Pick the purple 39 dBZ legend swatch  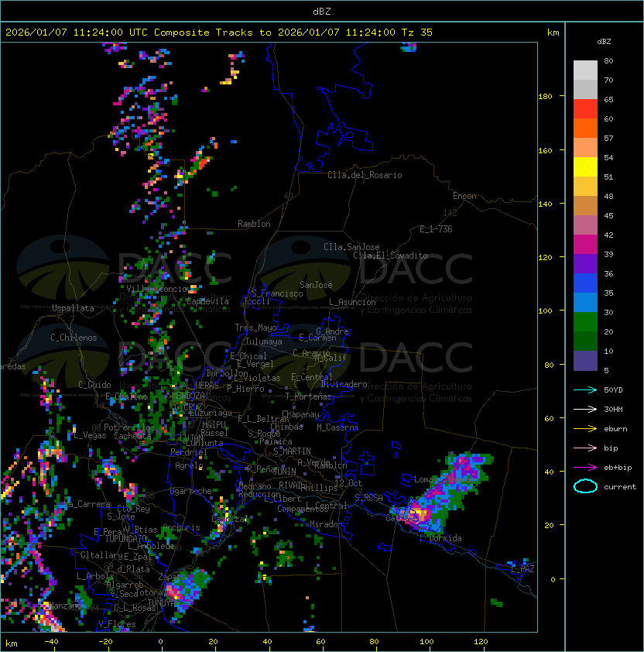point(585,263)
